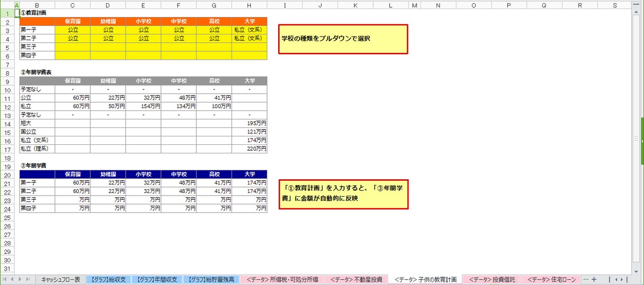
Task: Select row 15 header
Action: pyautogui.click(x=7, y=132)
